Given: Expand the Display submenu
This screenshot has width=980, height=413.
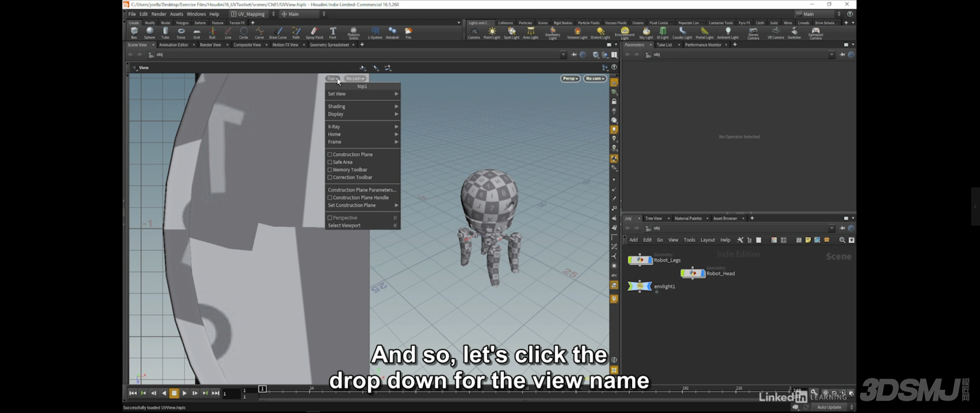Looking at the screenshot, I should pyautogui.click(x=363, y=114).
